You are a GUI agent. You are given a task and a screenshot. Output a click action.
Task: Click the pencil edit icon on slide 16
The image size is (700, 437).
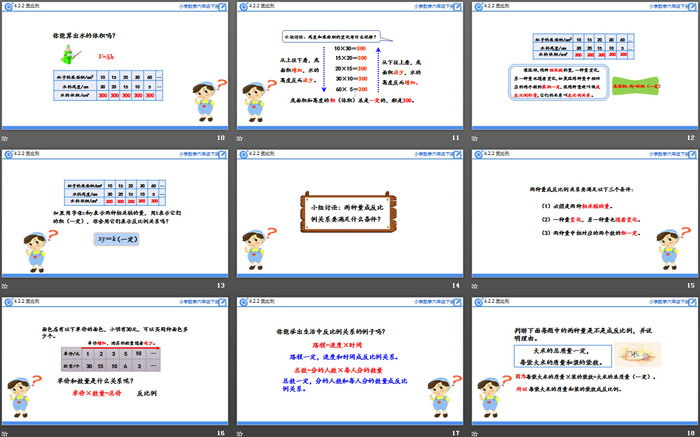click(222, 303)
